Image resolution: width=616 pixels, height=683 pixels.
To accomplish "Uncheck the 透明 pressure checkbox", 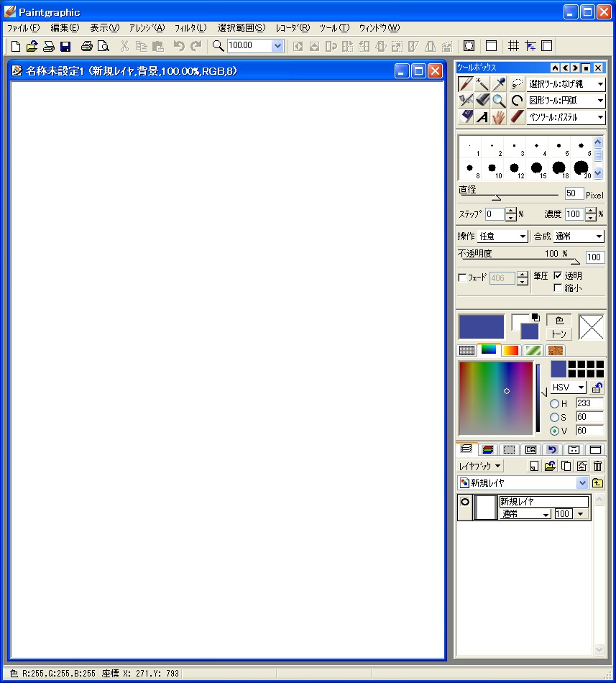I will point(558,275).
